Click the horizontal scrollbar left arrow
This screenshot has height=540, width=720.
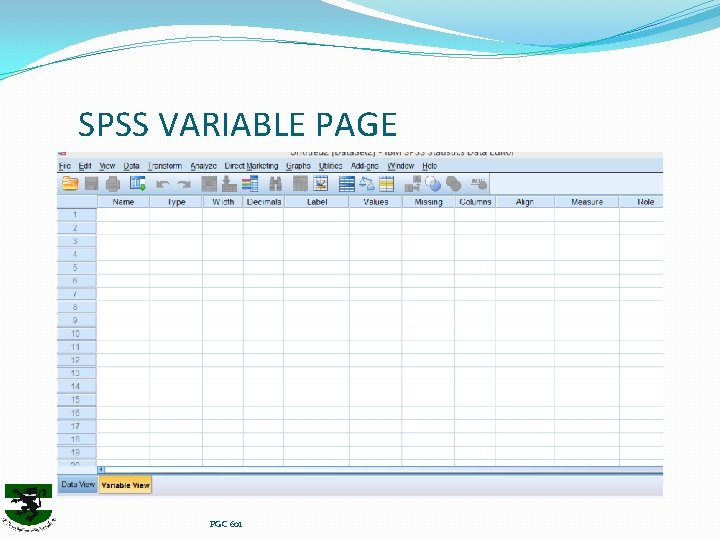pyautogui.click(x=101, y=469)
